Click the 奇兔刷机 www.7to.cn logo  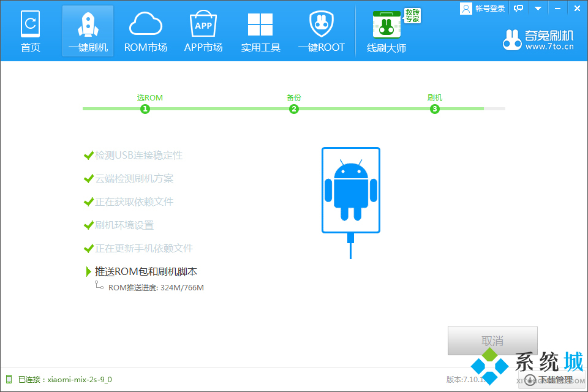pyautogui.click(x=538, y=40)
